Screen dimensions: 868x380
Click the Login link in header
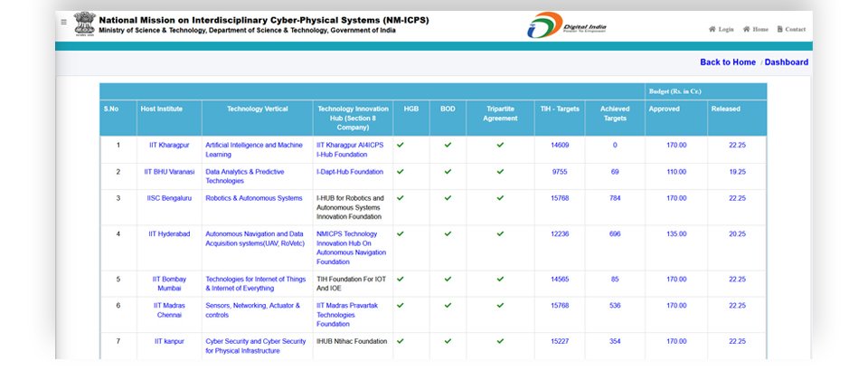click(721, 29)
